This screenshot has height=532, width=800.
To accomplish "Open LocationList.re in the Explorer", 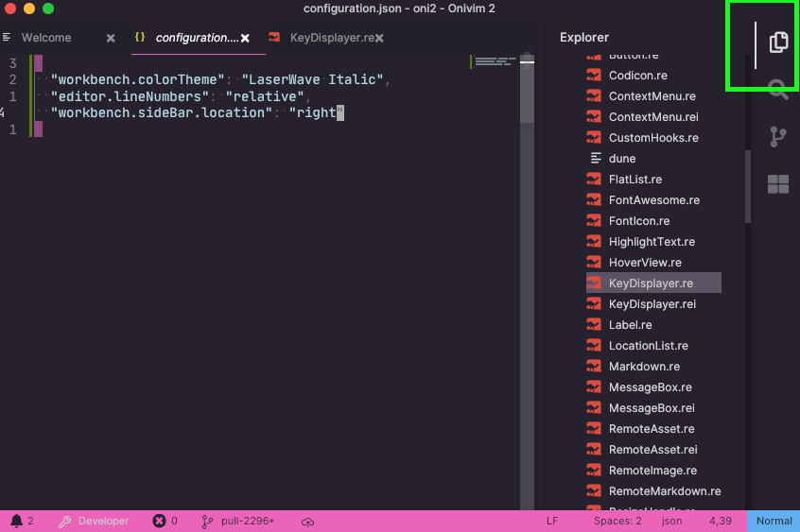I will click(x=648, y=346).
